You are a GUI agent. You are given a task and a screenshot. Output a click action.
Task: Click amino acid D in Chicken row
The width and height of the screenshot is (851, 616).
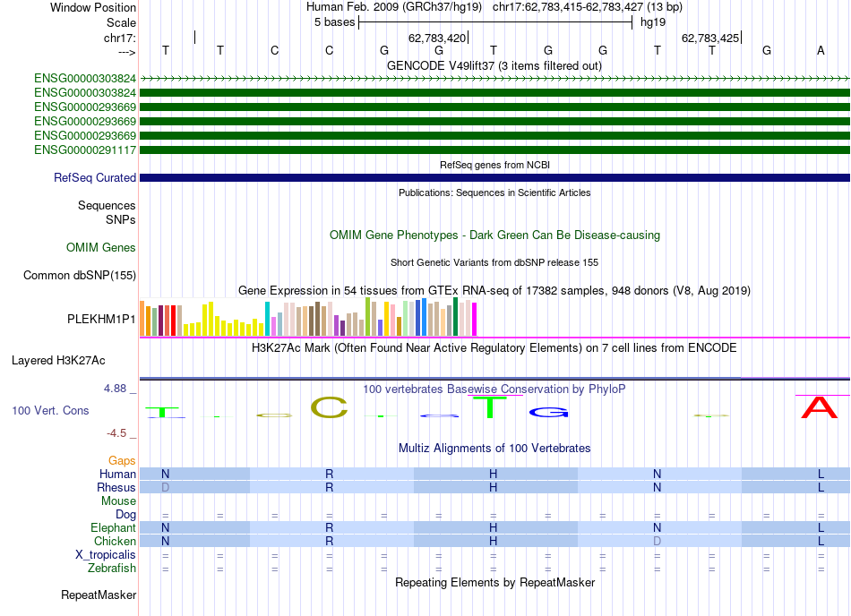(658, 541)
